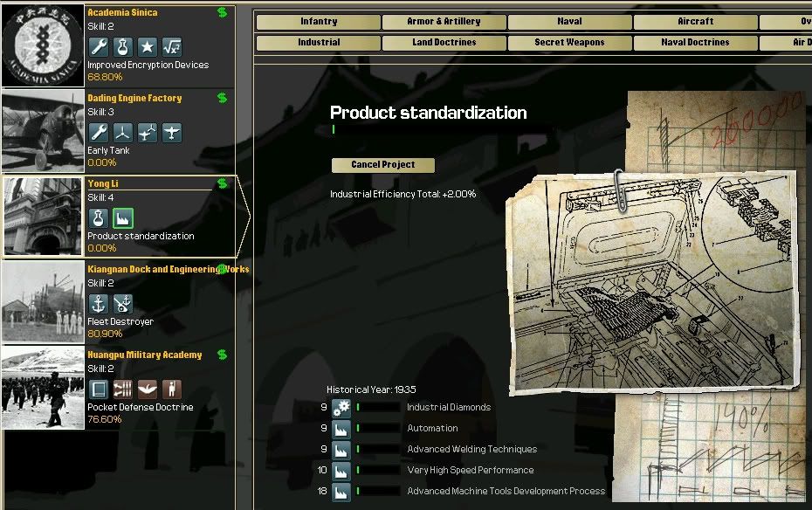Click Academia Sinica's square-root mathematics specialty icon

coord(172,47)
